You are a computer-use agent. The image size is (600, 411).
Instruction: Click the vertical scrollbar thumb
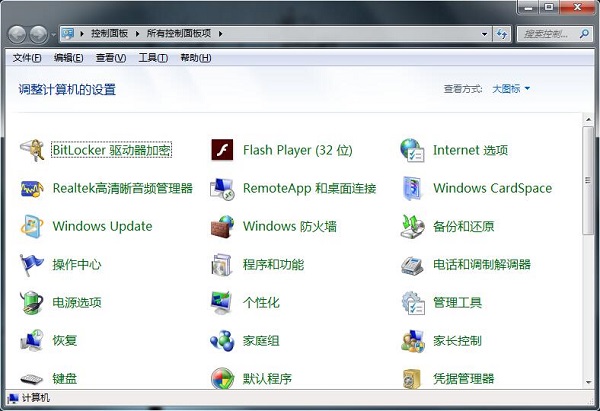coord(588,180)
